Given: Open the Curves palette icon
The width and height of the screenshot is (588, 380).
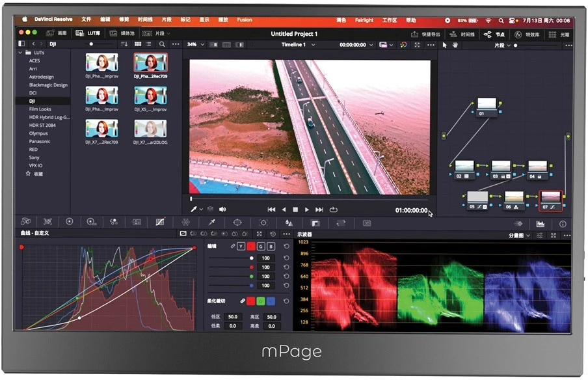Looking at the screenshot, I should click(x=160, y=222).
